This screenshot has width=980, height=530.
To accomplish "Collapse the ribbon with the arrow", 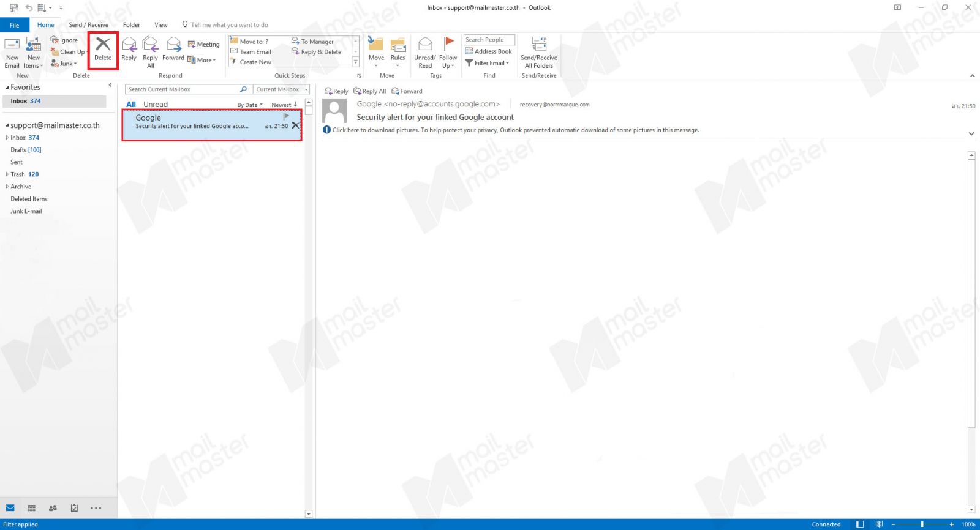I will [972, 75].
